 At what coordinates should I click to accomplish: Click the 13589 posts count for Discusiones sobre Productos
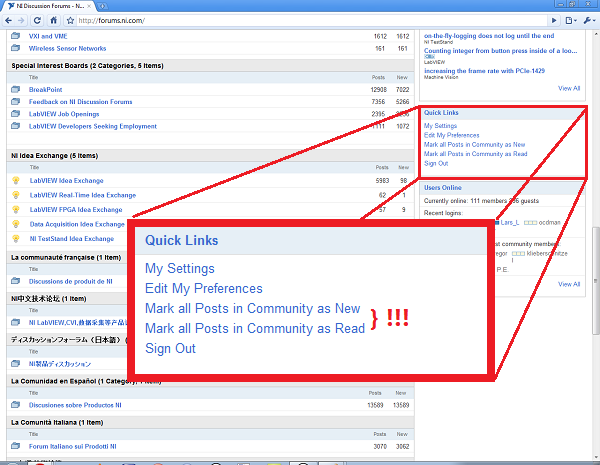click(x=375, y=405)
